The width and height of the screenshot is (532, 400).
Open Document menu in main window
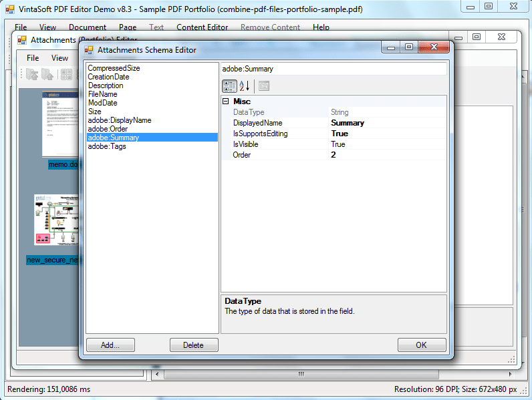88,27
